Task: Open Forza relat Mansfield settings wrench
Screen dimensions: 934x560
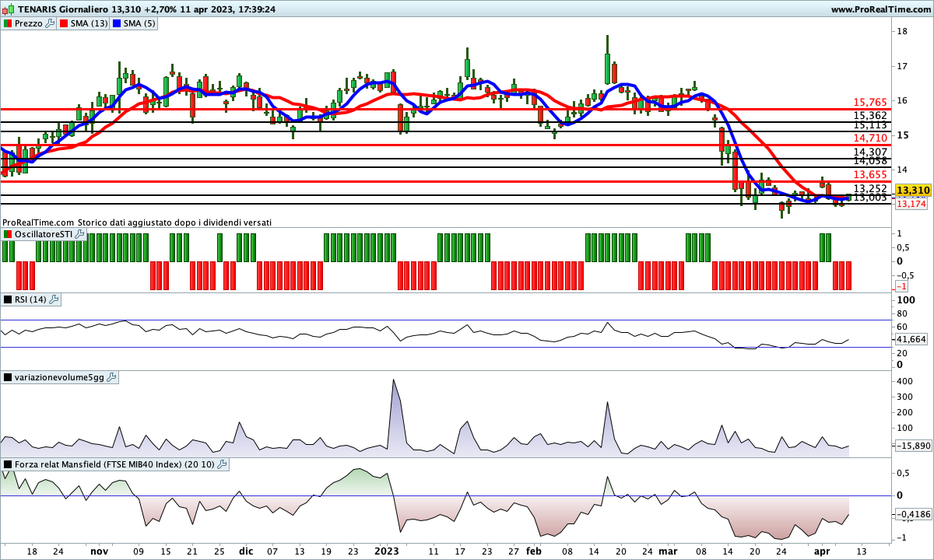Action: 222,464
